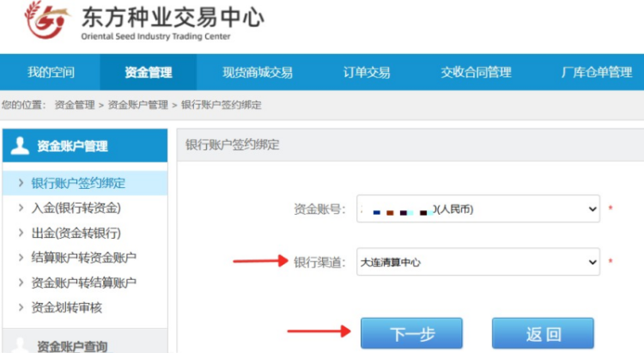Open the 交收合同管理 tab
This screenshot has width=644, height=353.
[476, 72]
